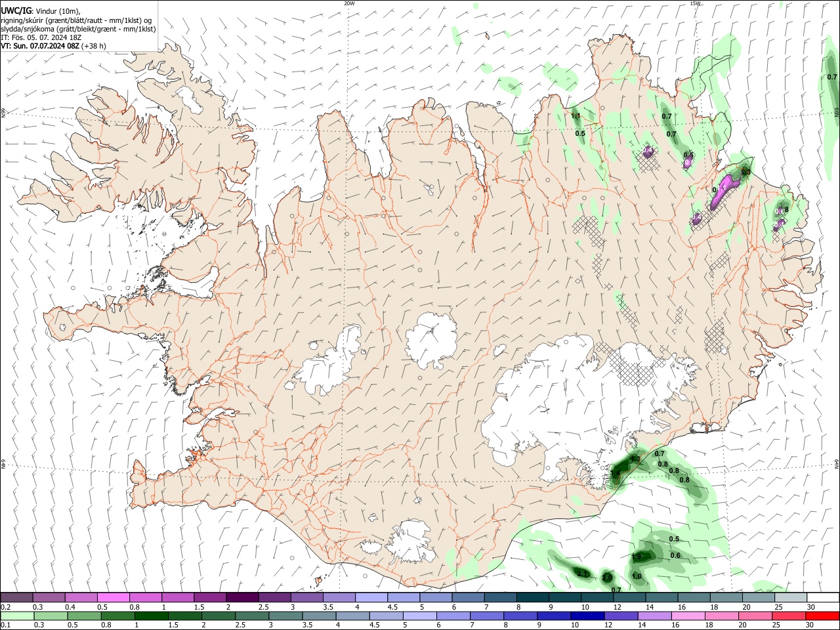
Task: Select the bright red swatch labeled 30 in the lower row
Action: (822, 616)
